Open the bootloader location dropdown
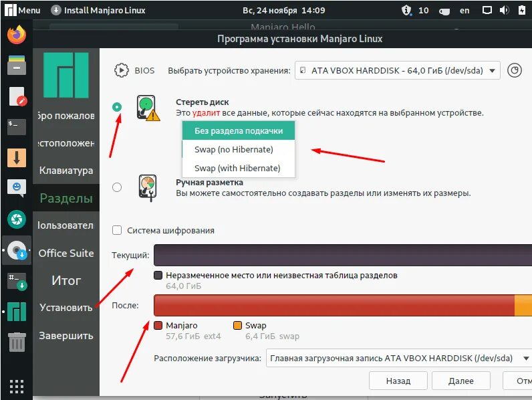532x400 pixels. pyautogui.click(x=398, y=359)
